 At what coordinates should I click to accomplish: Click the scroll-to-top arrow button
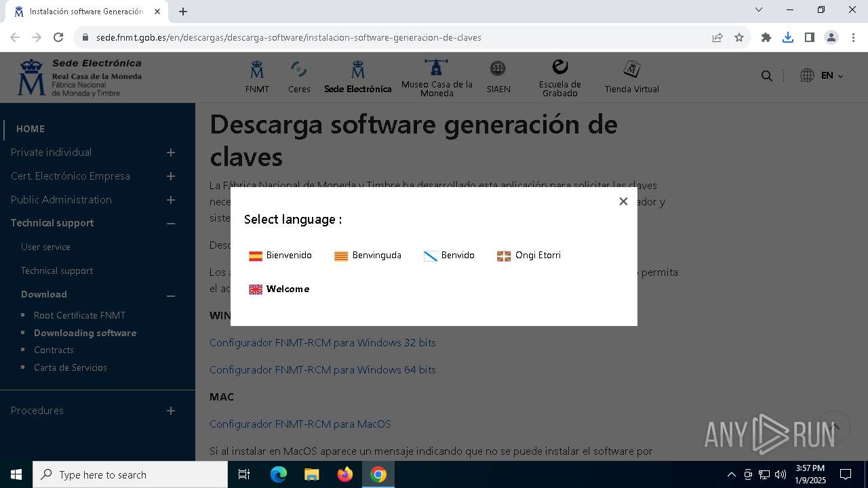tap(834, 427)
